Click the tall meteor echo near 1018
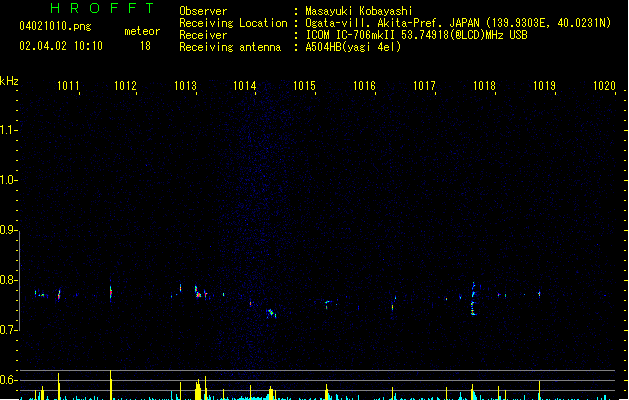 click(473, 299)
